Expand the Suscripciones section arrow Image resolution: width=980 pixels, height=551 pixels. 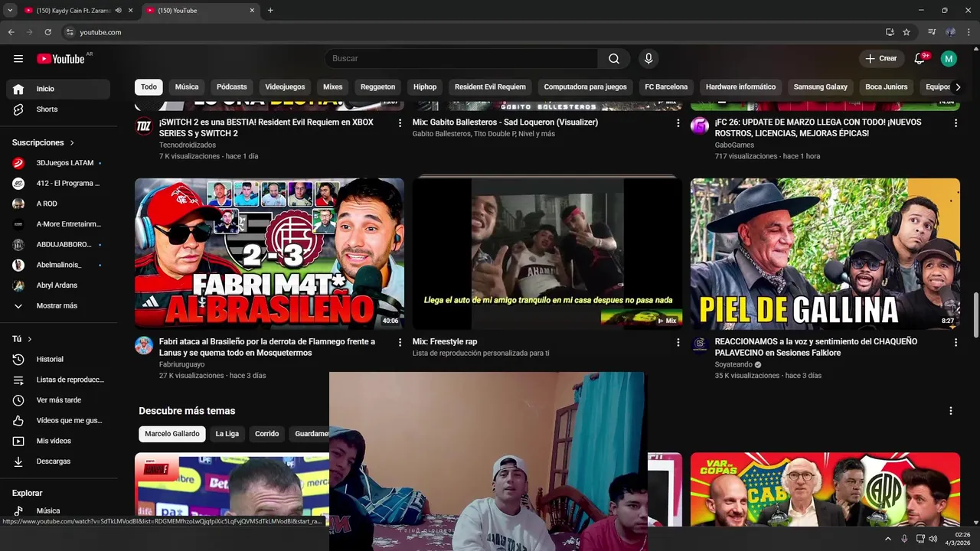coord(72,143)
